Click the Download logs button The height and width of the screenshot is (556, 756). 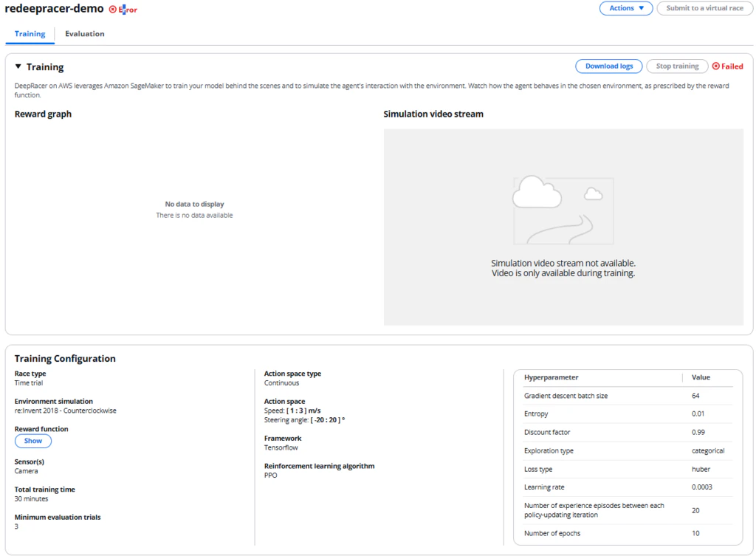[609, 66]
